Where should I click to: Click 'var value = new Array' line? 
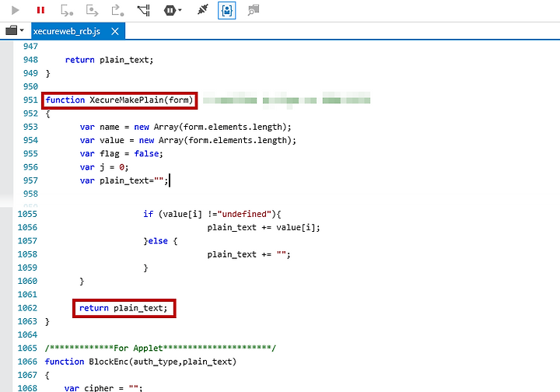coord(188,140)
